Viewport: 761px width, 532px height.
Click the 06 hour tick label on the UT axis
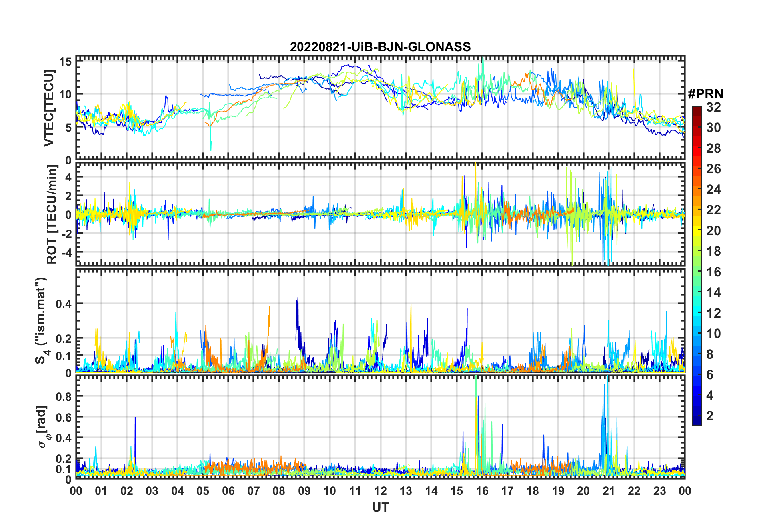point(228,491)
